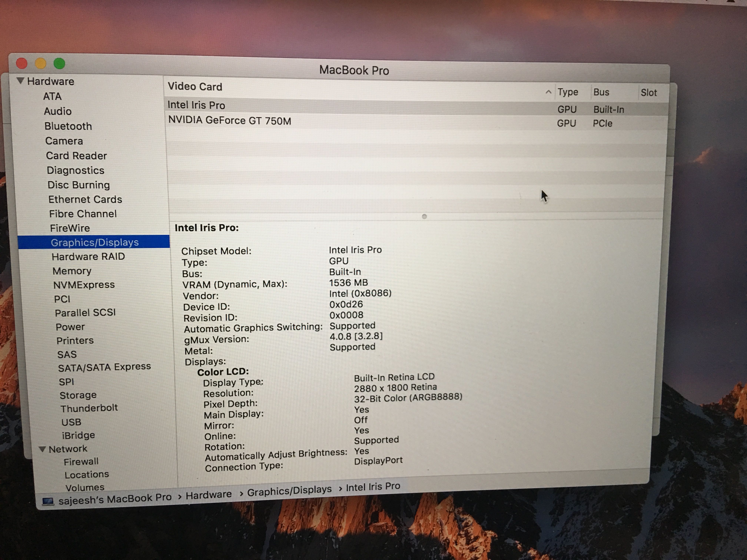The image size is (747, 560).
Task: Select Memory in sidebar
Action: click(x=72, y=271)
